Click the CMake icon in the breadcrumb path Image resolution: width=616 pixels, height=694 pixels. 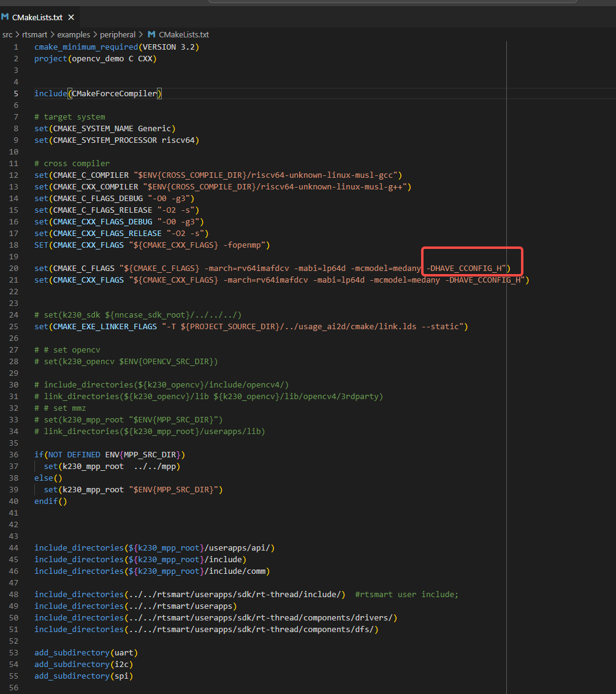pos(152,35)
